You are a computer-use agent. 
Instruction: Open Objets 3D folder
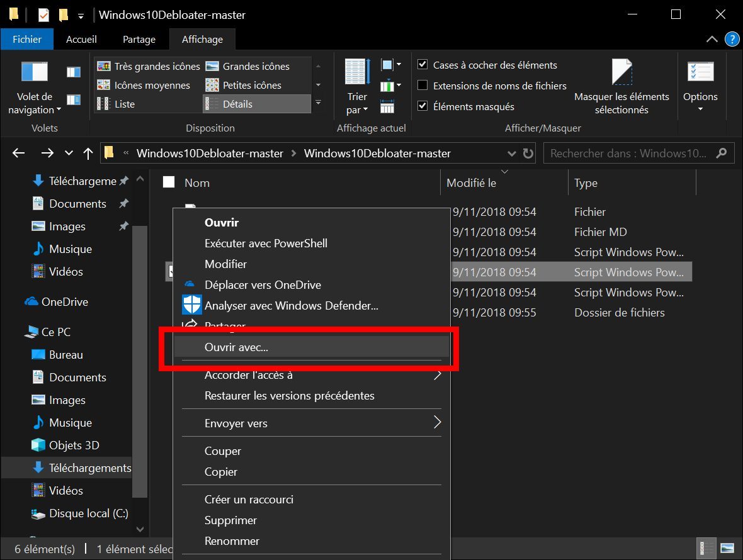coord(65,445)
